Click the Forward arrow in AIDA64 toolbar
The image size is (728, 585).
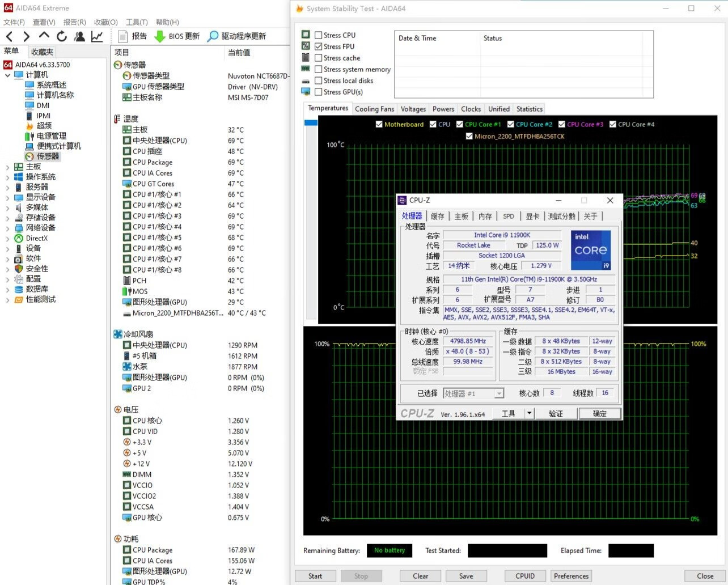pyautogui.click(x=26, y=36)
